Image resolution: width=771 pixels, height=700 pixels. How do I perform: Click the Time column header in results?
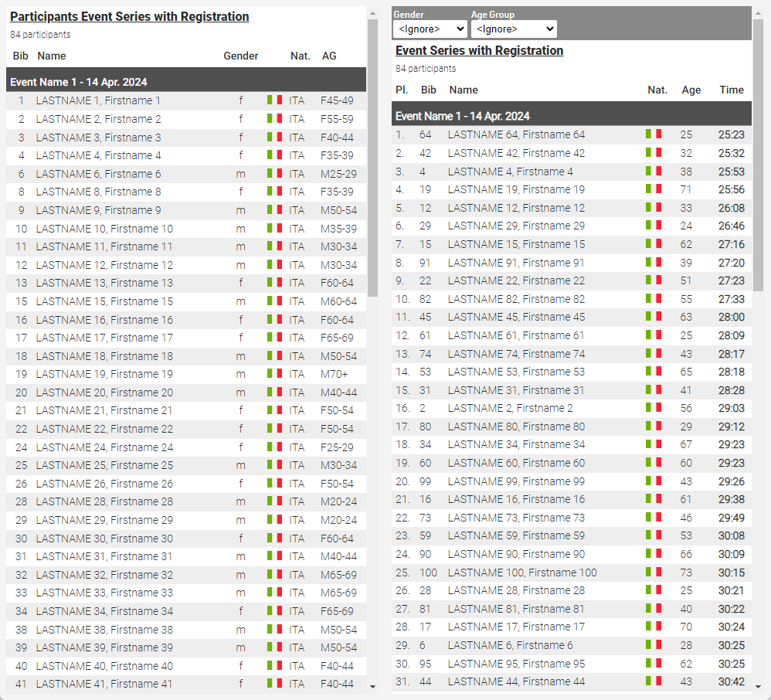(731, 90)
